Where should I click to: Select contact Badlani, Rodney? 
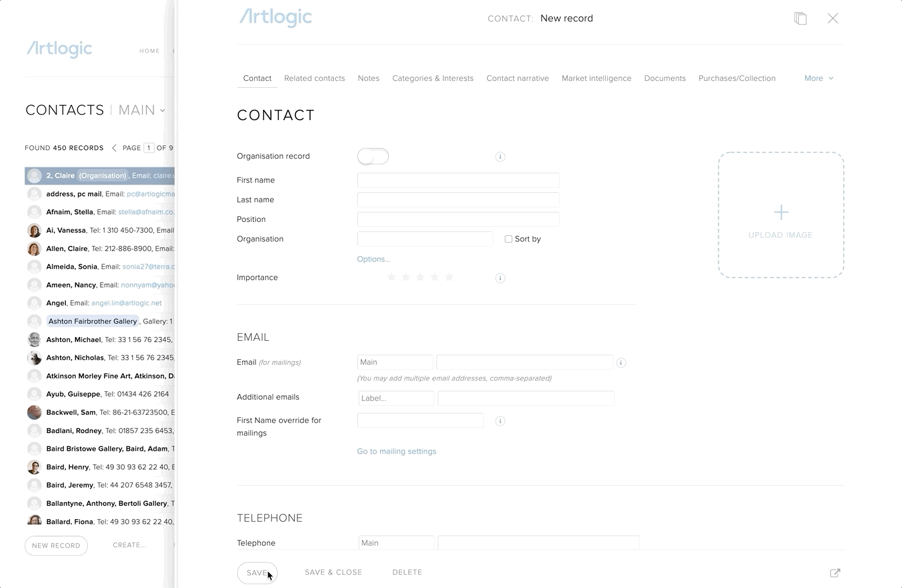click(x=99, y=431)
